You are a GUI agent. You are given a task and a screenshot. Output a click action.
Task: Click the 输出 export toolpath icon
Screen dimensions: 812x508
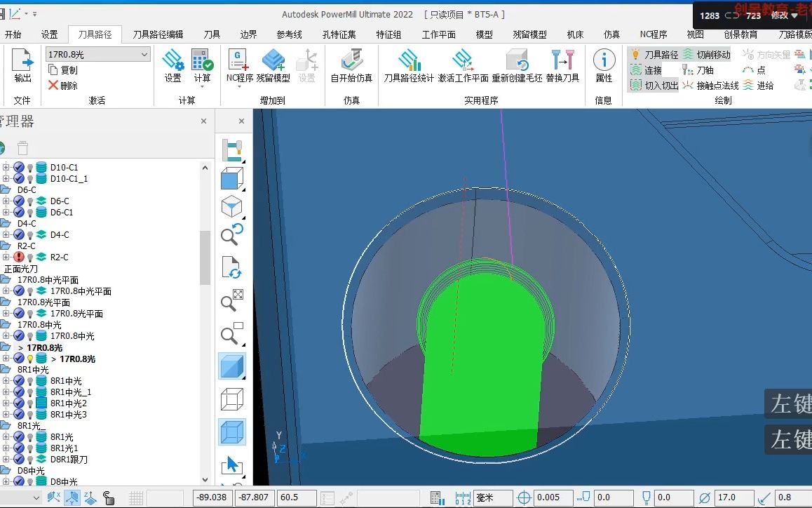tap(22, 65)
